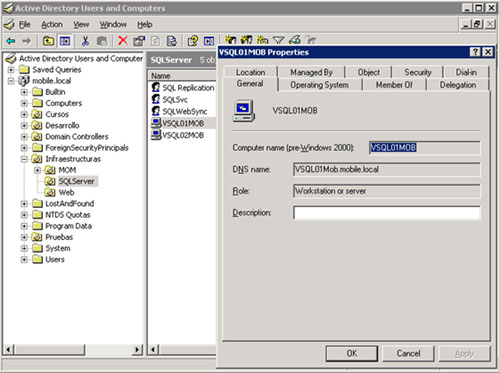The width and height of the screenshot is (500, 373).
Task: Click the create new user icon
Action: pos(230,40)
